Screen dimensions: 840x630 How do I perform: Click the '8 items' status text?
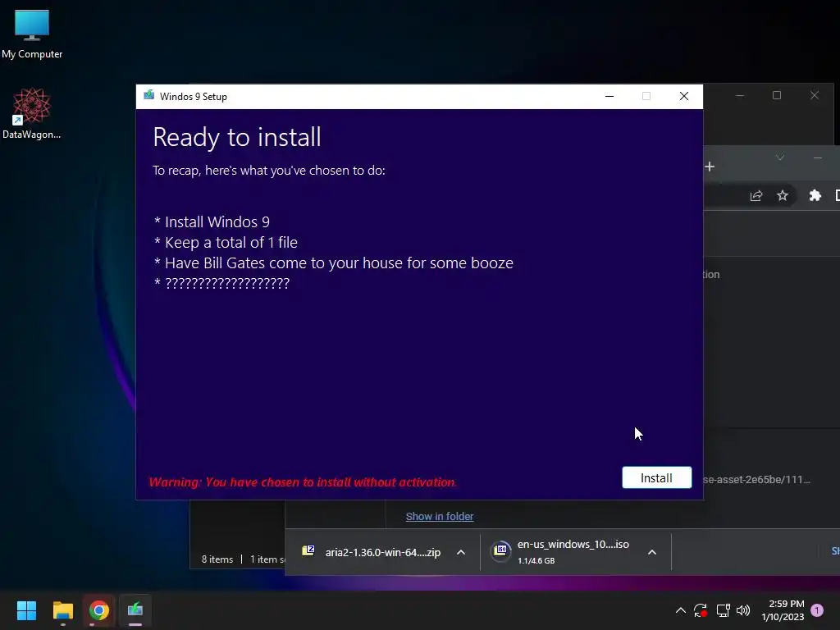pyautogui.click(x=217, y=559)
